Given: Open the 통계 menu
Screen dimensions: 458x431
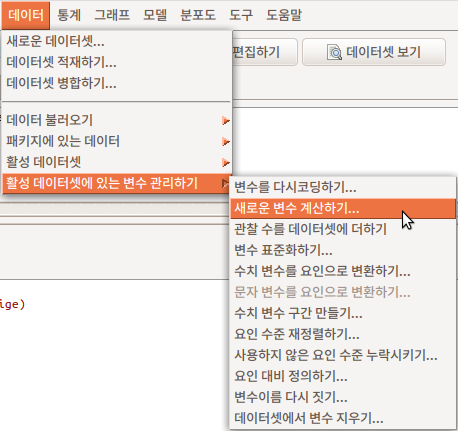Looking at the screenshot, I should coord(69,15).
